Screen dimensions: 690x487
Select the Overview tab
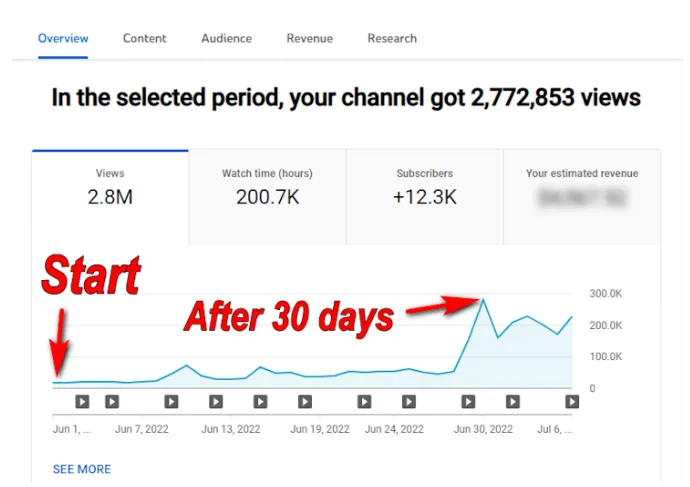pos(63,38)
